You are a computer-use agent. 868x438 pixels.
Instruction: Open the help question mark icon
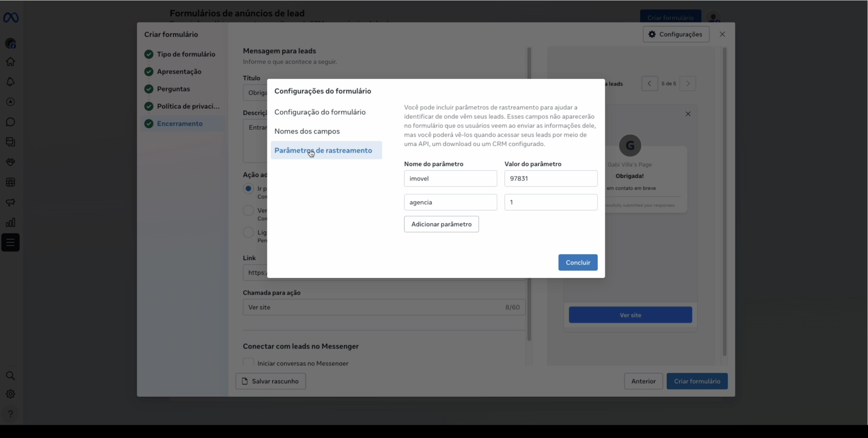coord(11,414)
